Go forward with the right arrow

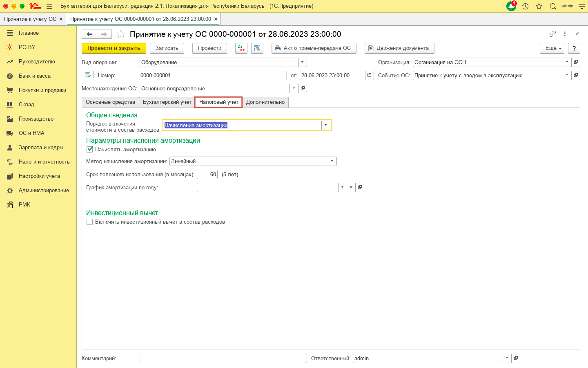[x=104, y=34]
